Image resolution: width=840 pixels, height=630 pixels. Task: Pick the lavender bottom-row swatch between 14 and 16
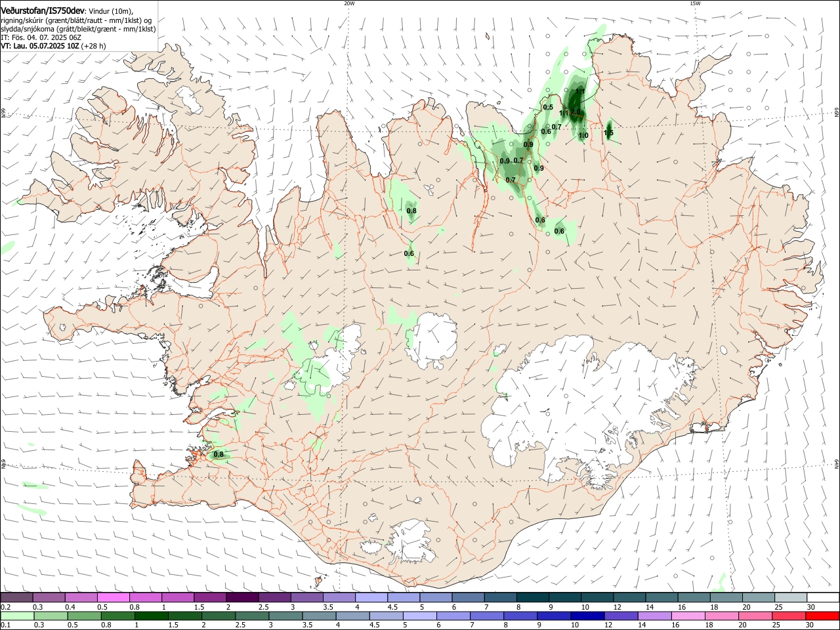click(x=654, y=616)
